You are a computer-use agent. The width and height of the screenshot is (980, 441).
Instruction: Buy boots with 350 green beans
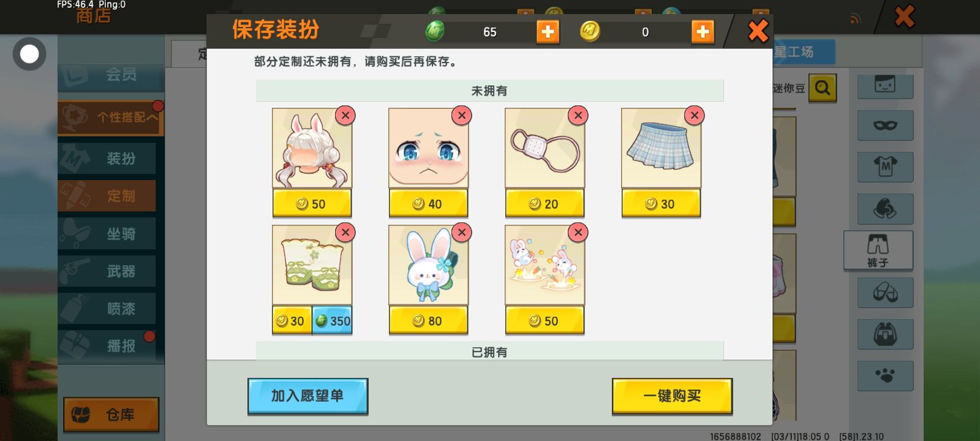(333, 321)
